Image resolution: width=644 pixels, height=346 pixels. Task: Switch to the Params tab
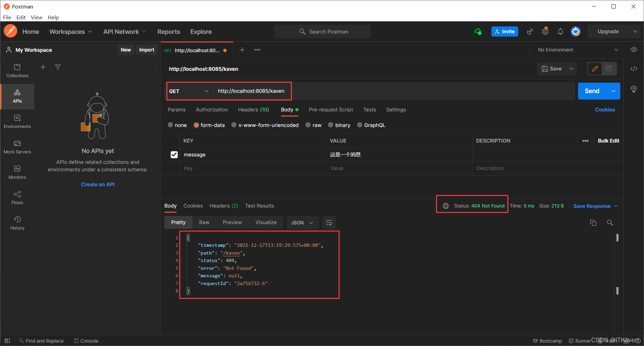point(177,110)
